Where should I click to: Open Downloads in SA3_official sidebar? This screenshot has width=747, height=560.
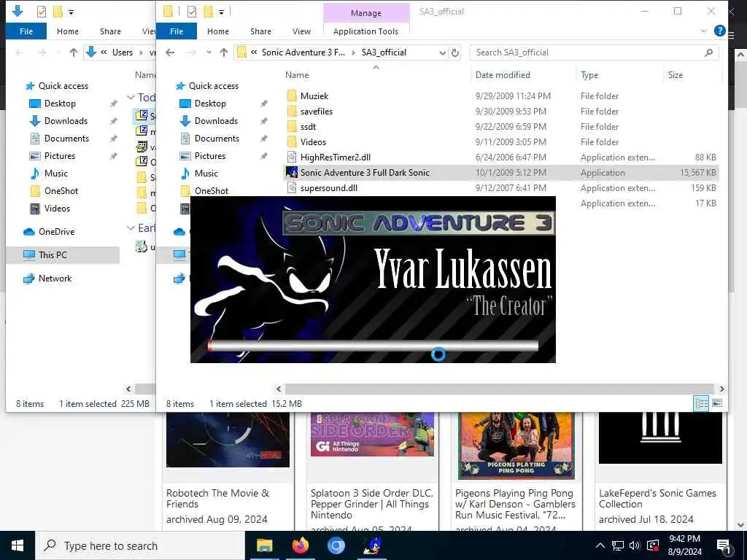[x=216, y=121]
